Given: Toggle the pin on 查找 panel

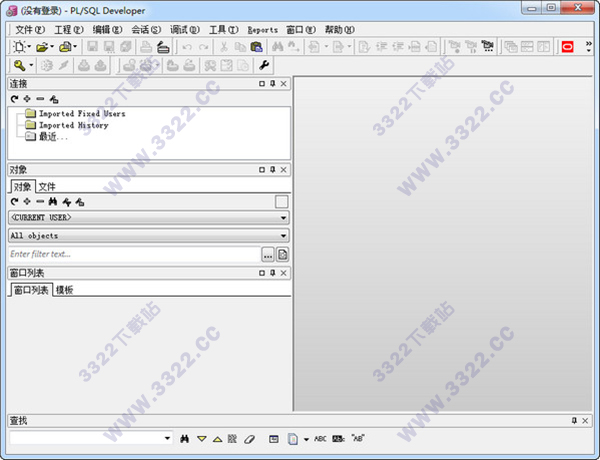Looking at the screenshot, I should tap(574, 421).
